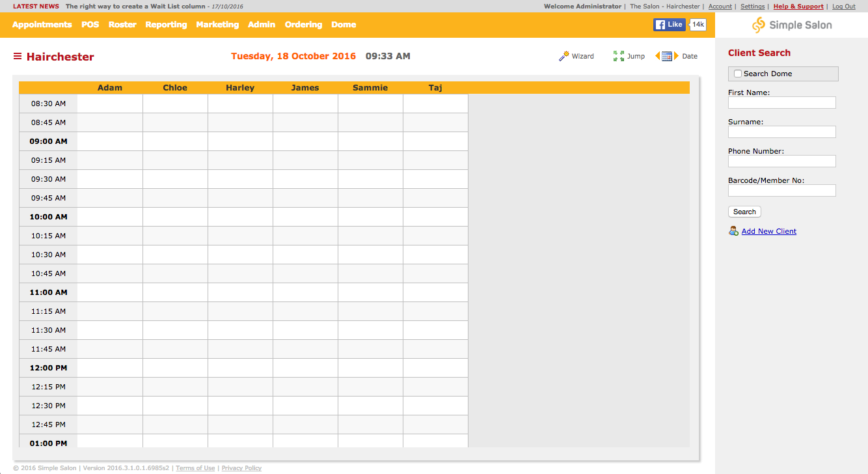The height and width of the screenshot is (474, 868).
Task: Focus the First Name input field
Action: click(782, 103)
